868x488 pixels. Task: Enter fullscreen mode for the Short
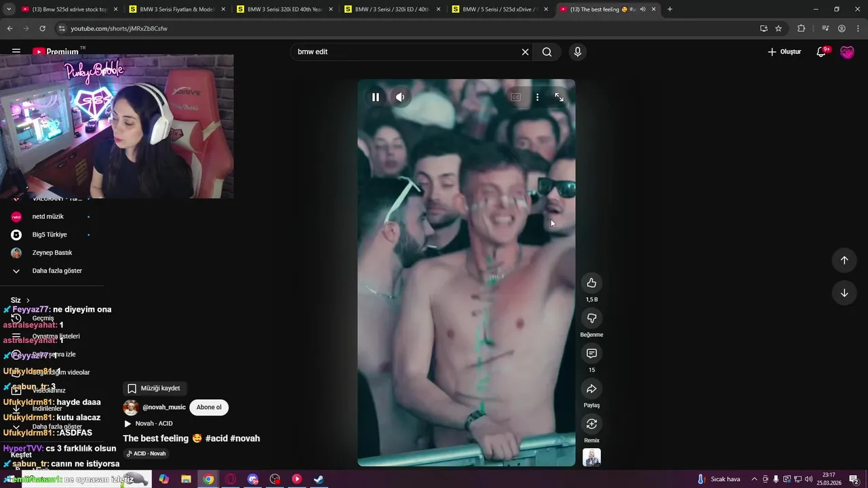(x=559, y=97)
